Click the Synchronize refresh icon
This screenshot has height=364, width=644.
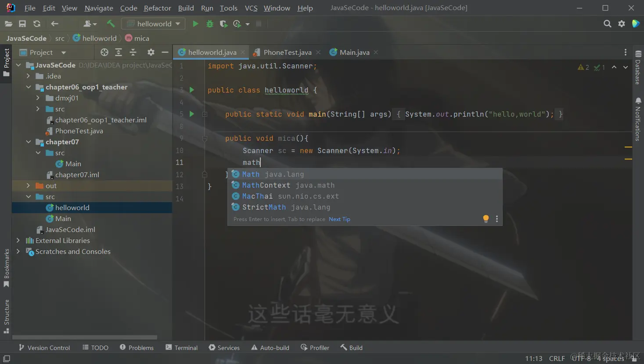coord(37,24)
